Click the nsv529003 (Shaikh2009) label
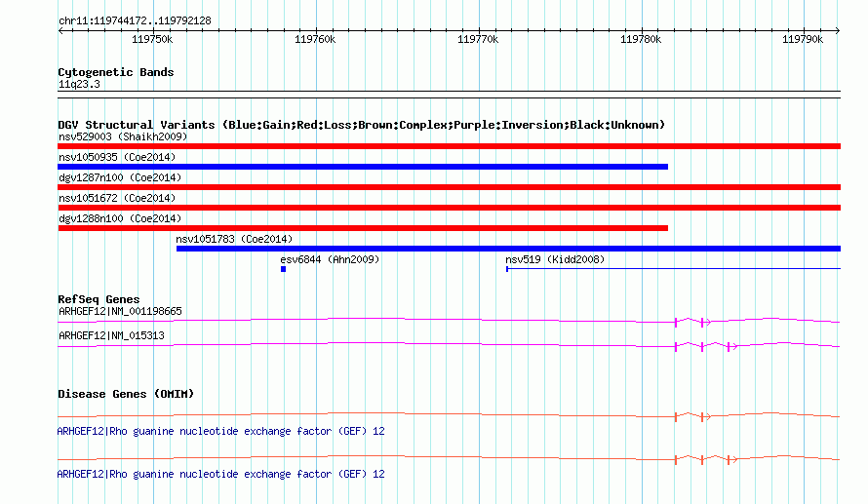Screen dimensions: 868x504 coord(123,136)
